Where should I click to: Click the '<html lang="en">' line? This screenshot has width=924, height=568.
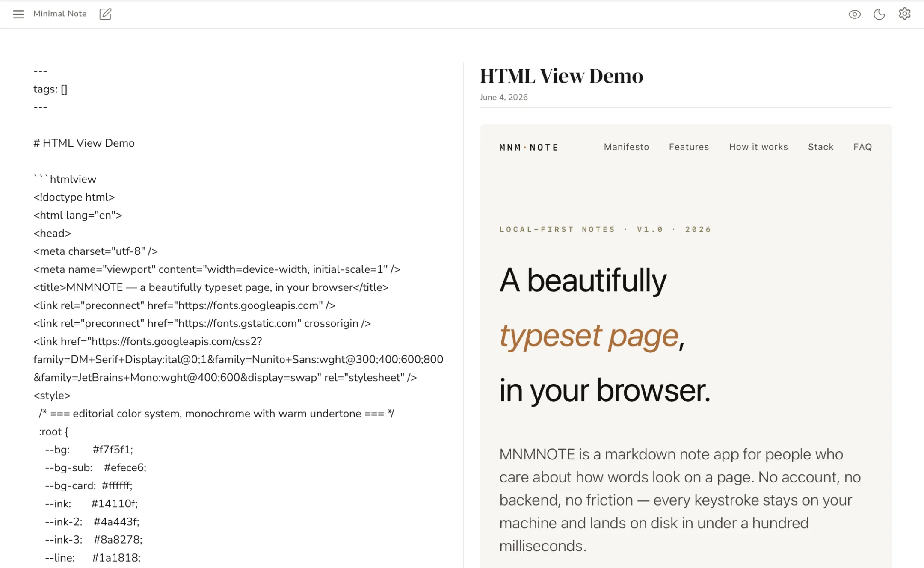point(78,215)
